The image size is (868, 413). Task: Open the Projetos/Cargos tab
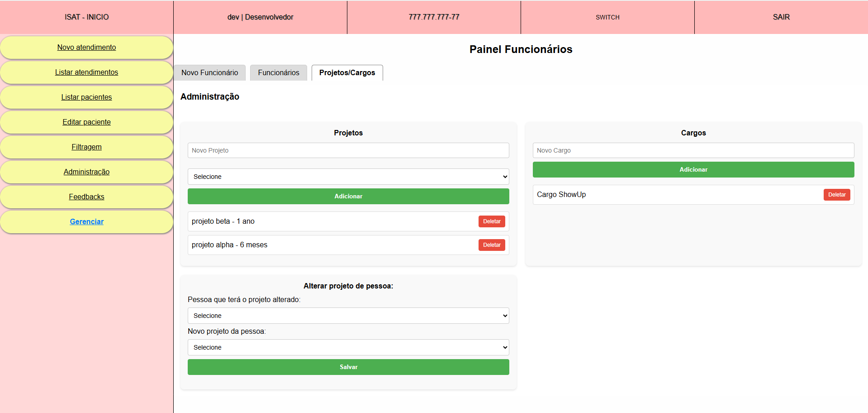[x=347, y=73]
